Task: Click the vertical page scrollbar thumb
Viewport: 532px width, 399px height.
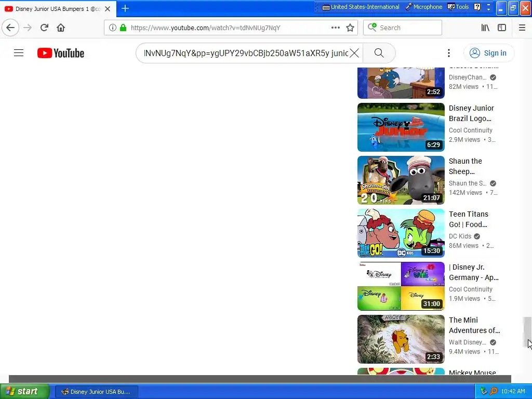Action: (527, 332)
